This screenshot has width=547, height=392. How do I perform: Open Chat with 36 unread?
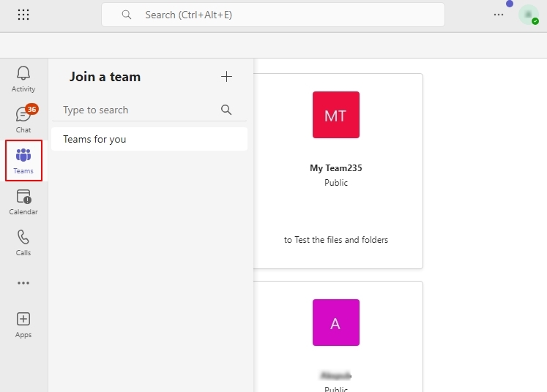(23, 119)
